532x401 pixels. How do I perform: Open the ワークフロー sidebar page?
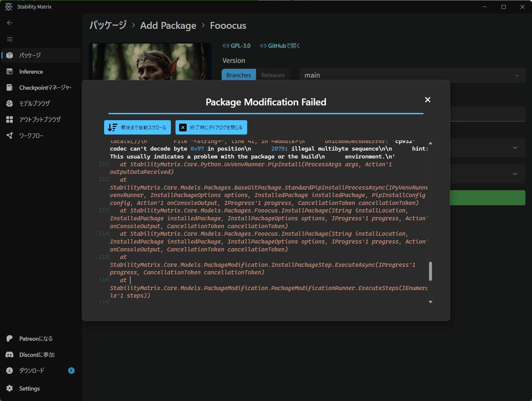pyautogui.click(x=41, y=136)
